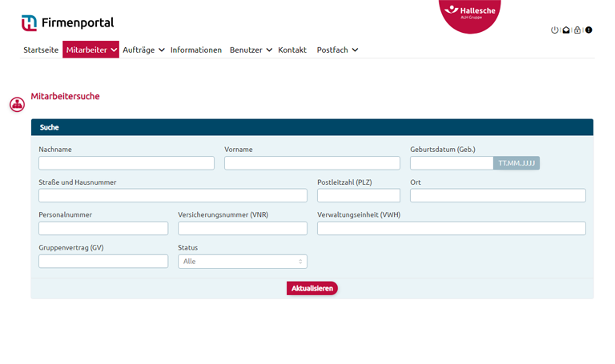The height and width of the screenshot is (364, 615).
Task: Expand the Aufträge menu
Action: 143,50
